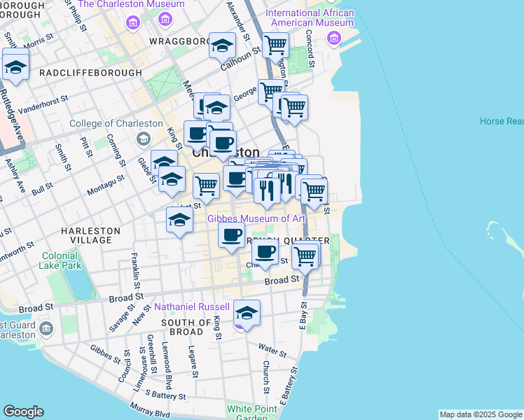The width and height of the screenshot is (524, 420).
Task: Select the Alexander St street label
Action: [x=238, y=21]
